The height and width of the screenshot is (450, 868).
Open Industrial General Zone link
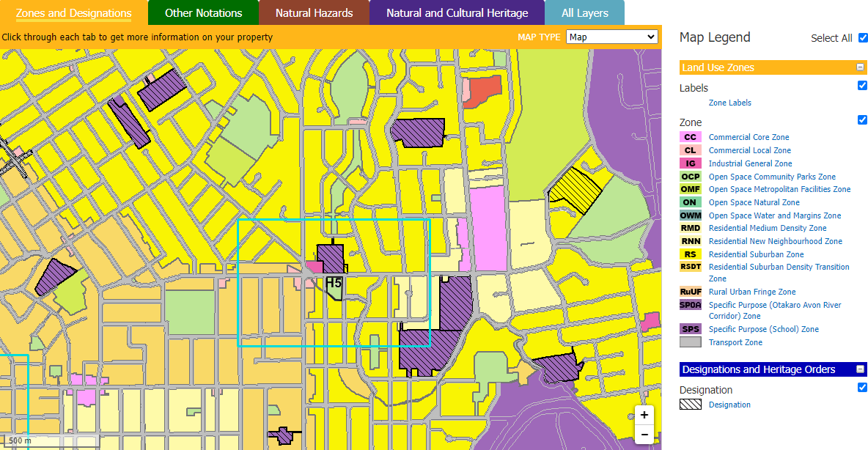(x=751, y=164)
